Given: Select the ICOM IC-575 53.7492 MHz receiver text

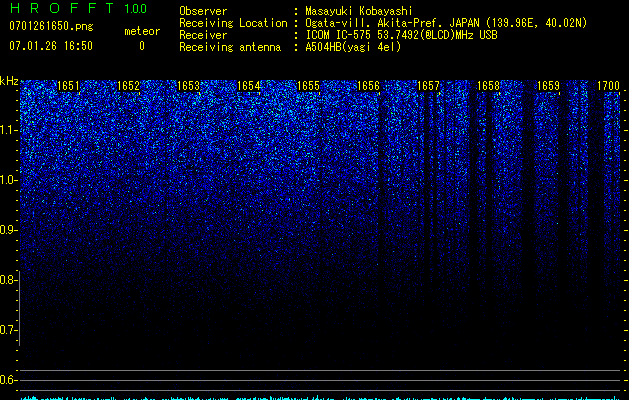Looking at the screenshot, I should coord(401,35).
